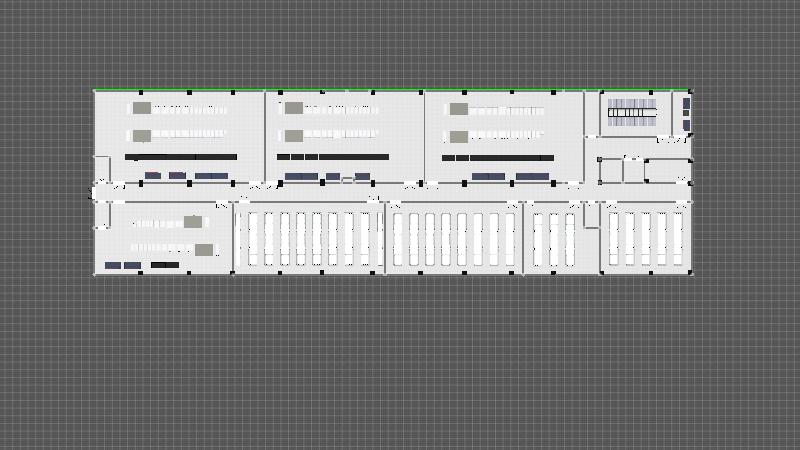
Task: Select the upper gray machine in bottom-left room
Action: [x=193, y=222]
